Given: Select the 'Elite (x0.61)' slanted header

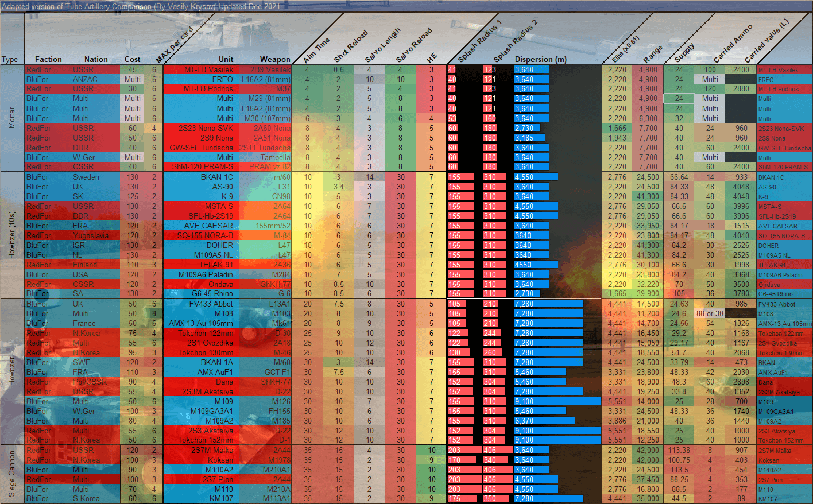Looking at the screenshot, I should (625, 49).
